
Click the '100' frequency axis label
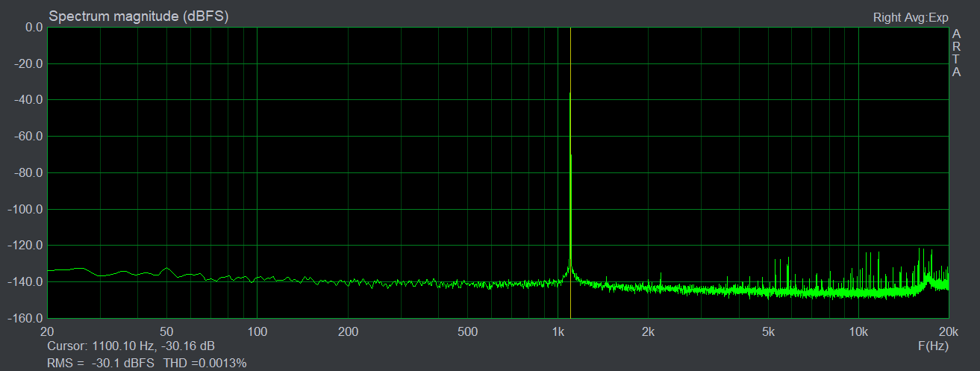258,331
